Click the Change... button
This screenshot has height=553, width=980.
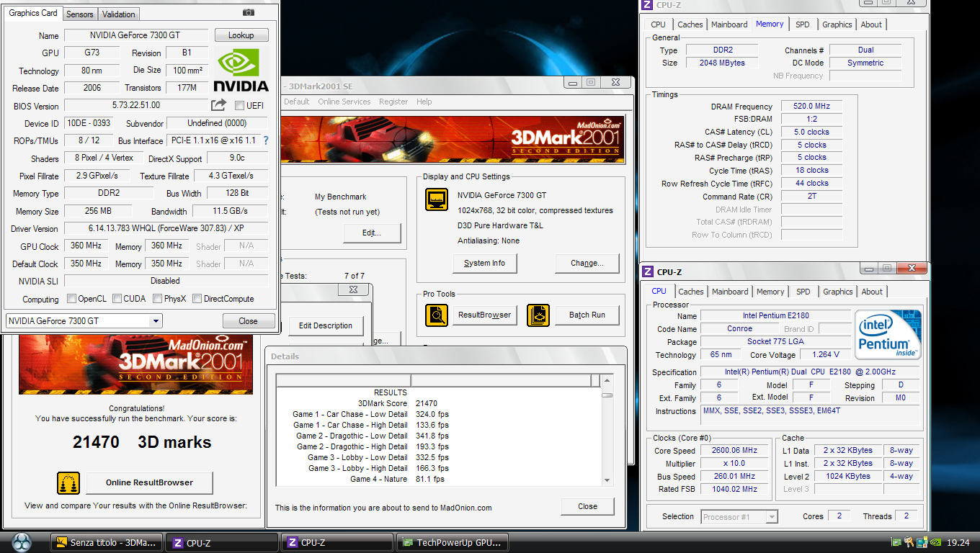coord(587,263)
